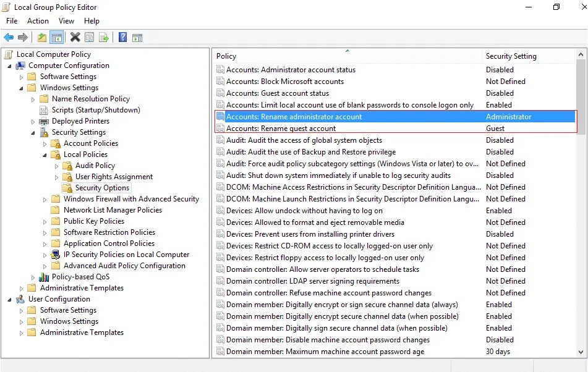Viewport: 588px width, 372px height.
Task: Click IP Security Policies on Local Computer icon
Action: pyautogui.click(x=56, y=255)
